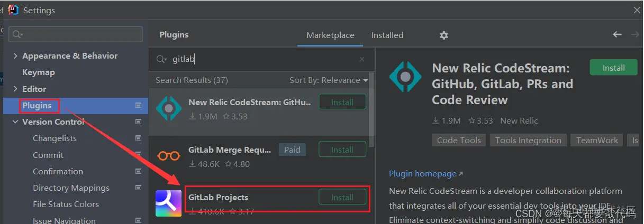Click the project-level icon beside Directory Mappings
644x224 pixels.
tap(138, 188)
